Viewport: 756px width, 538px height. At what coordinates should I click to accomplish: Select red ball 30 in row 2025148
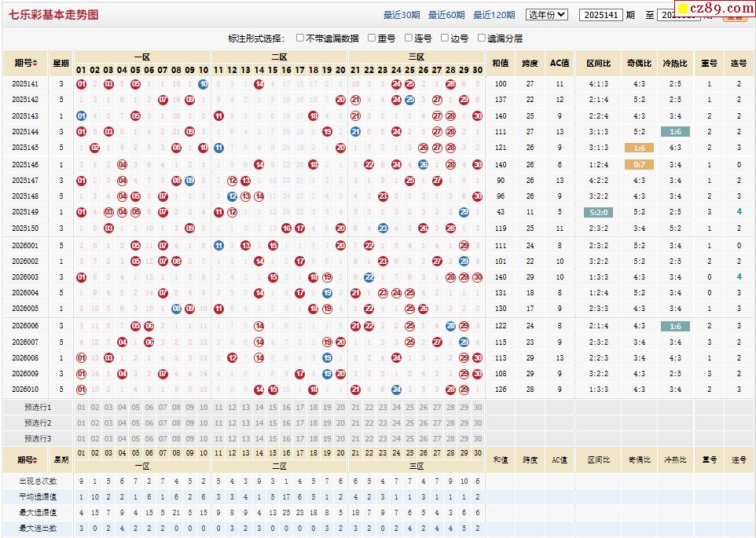pos(478,196)
